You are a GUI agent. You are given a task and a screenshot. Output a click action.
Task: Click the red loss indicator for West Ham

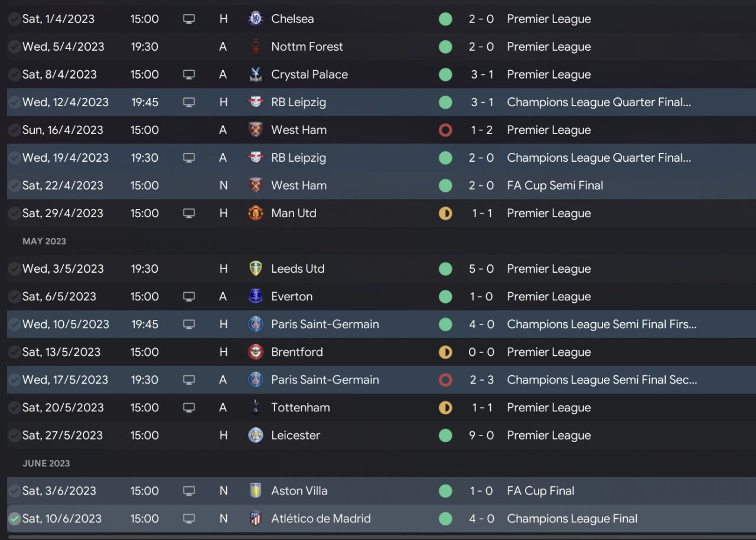tap(445, 130)
